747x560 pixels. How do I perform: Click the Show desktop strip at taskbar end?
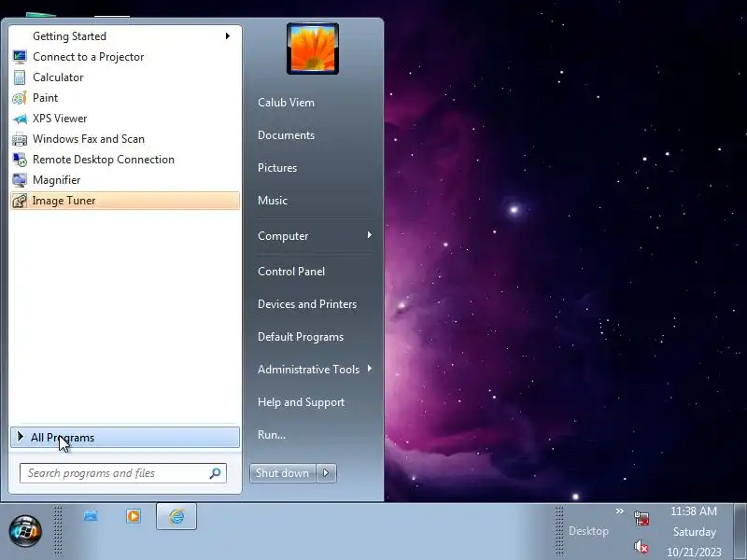tap(740, 531)
